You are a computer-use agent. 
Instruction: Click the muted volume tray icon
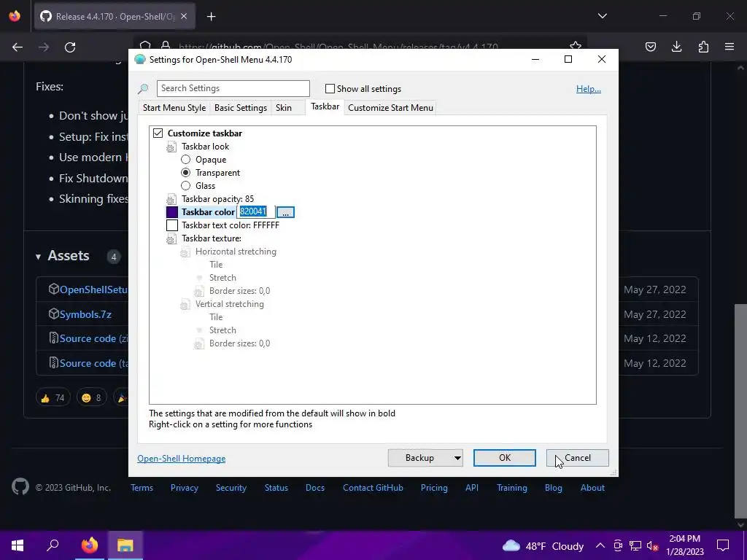[x=652, y=545]
